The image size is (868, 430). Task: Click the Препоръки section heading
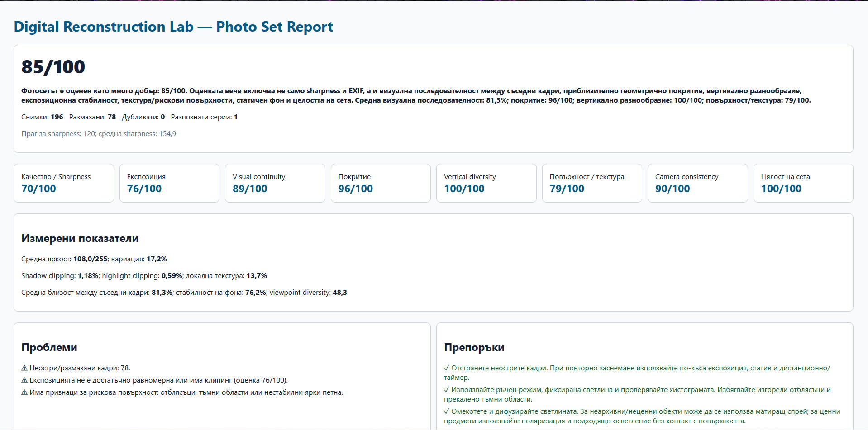tap(474, 347)
